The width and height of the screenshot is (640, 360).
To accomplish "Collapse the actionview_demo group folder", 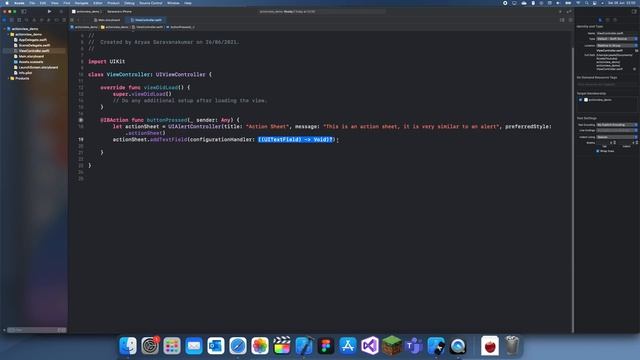I will tap(8, 34).
